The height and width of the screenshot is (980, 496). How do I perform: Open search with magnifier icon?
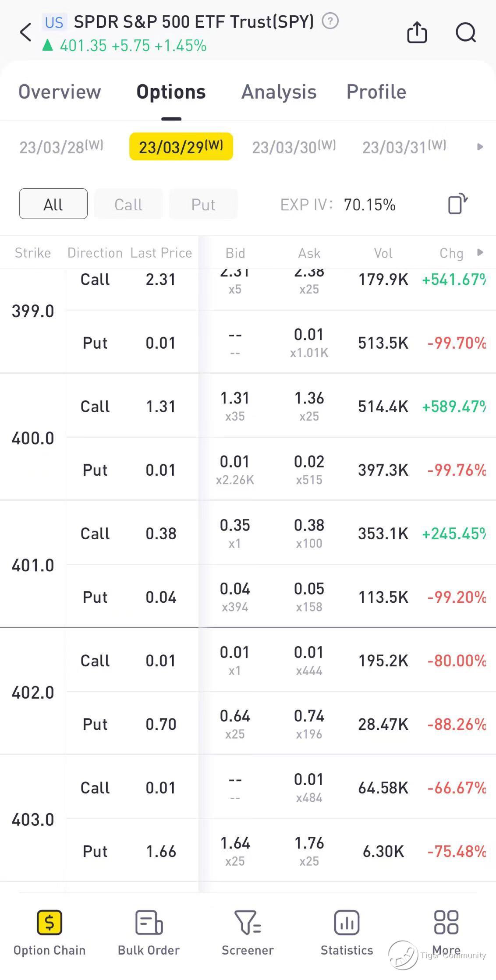[465, 32]
